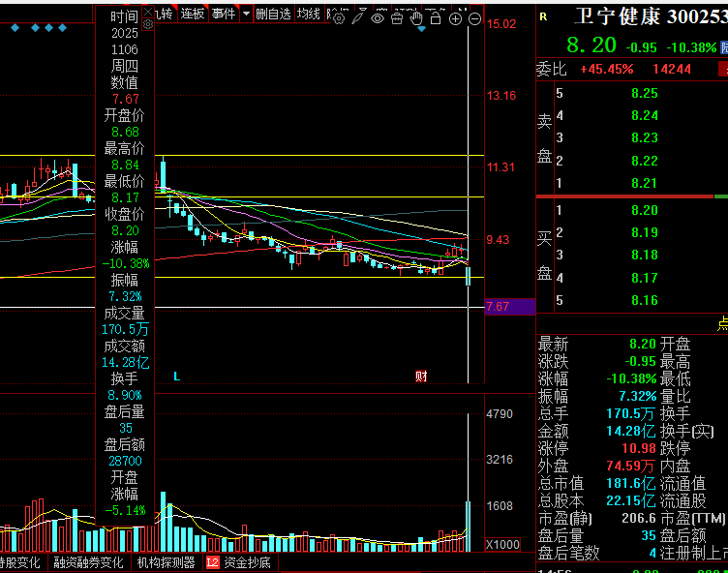Select the drawing pen tool

358,18
